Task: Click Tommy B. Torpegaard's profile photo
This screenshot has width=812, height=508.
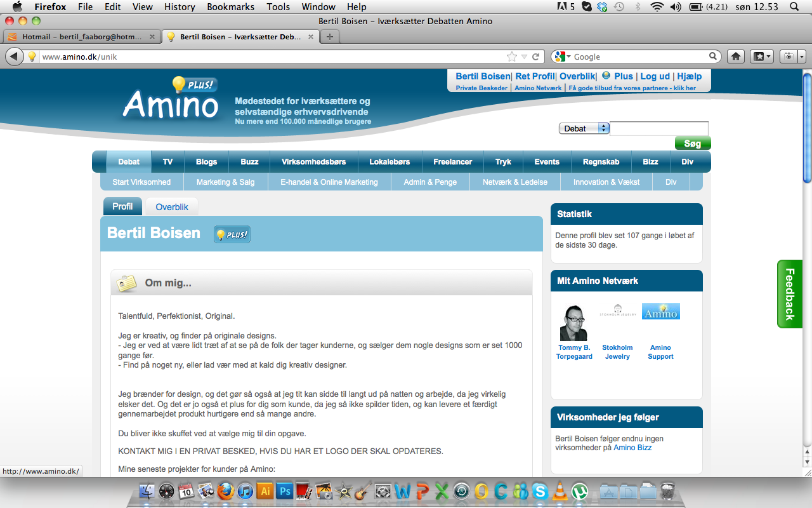Action: click(x=573, y=323)
